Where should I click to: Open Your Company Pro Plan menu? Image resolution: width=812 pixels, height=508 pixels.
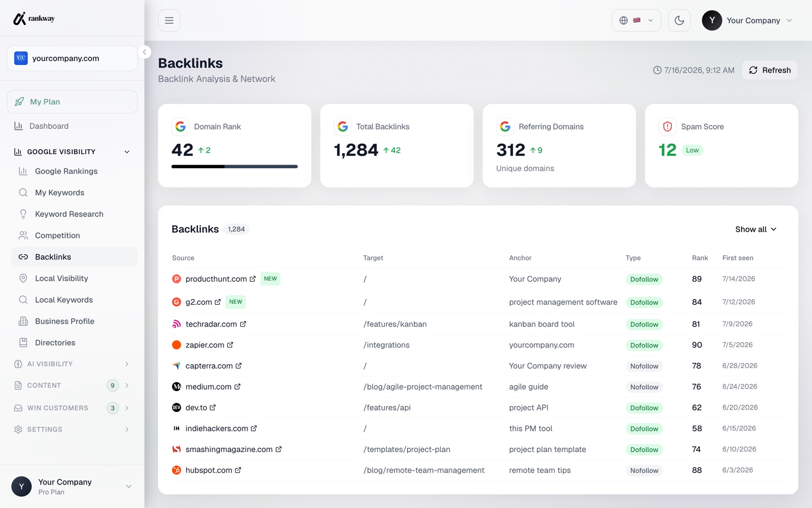pyautogui.click(x=72, y=486)
